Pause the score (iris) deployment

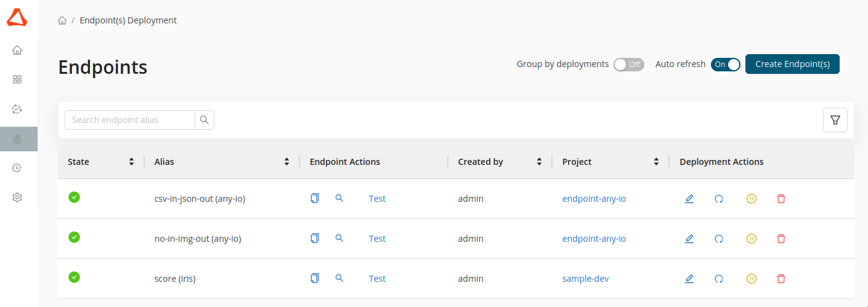[751, 279]
